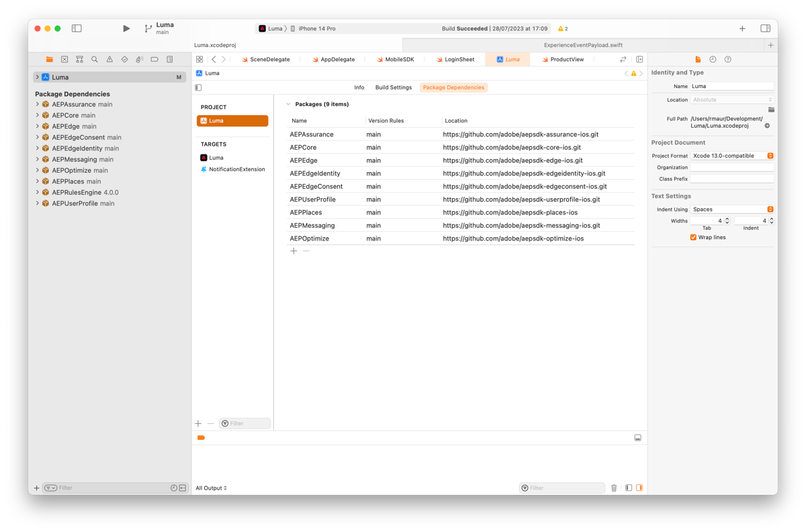Show the Report navigator
Image resolution: width=806 pixels, height=532 pixels.
point(169,60)
